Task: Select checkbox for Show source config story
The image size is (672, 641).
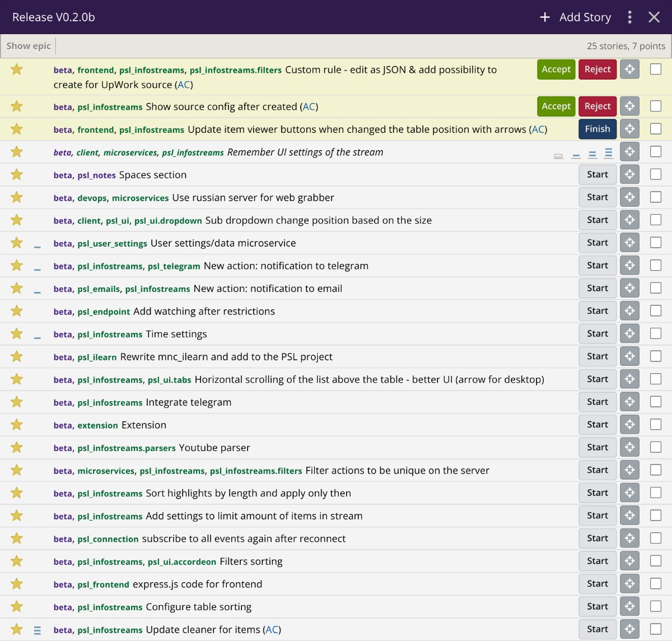Action: tap(655, 106)
